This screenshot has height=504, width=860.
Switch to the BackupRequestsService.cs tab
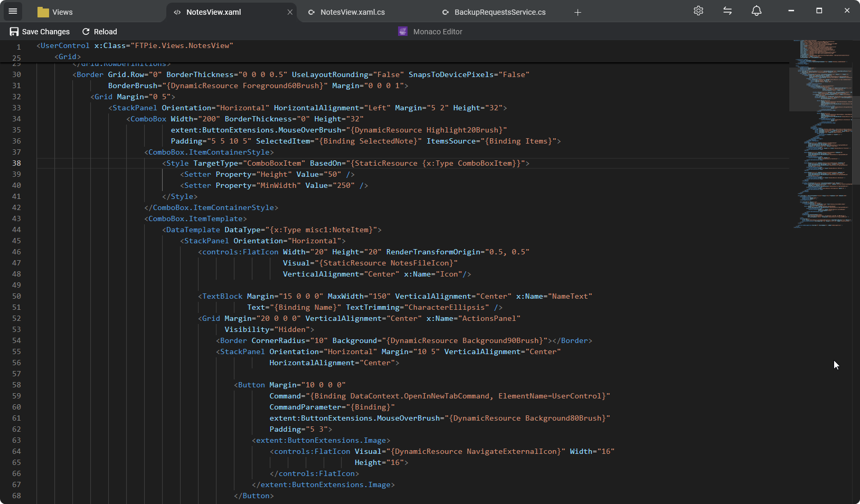(499, 12)
